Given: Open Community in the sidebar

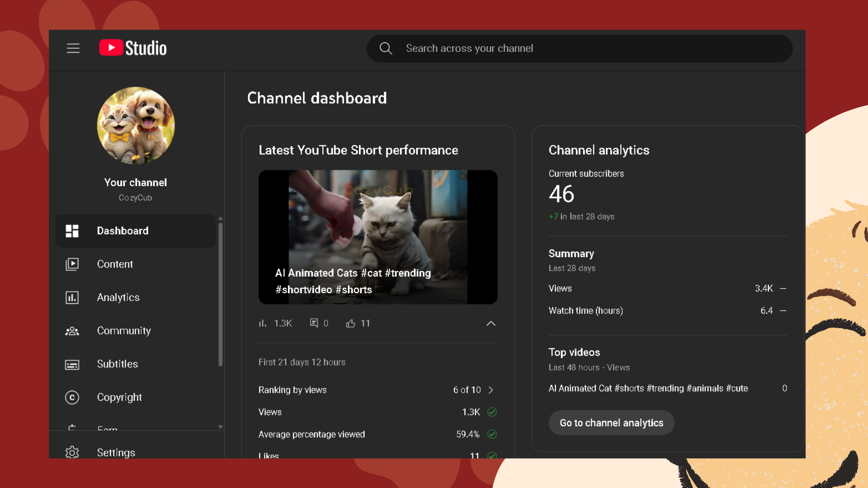Looking at the screenshot, I should [135, 331].
